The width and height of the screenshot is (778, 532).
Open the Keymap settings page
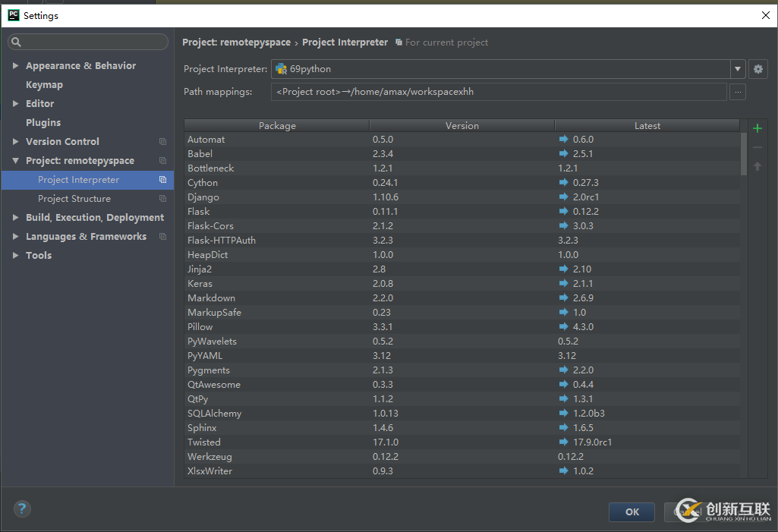(x=44, y=85)
